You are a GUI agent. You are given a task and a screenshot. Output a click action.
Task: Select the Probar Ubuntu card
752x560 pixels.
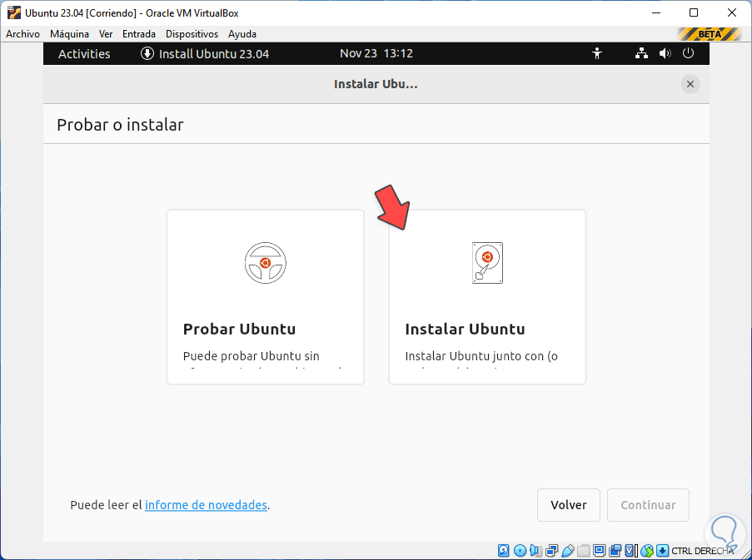pyautogui.click(x=265, y=297)
